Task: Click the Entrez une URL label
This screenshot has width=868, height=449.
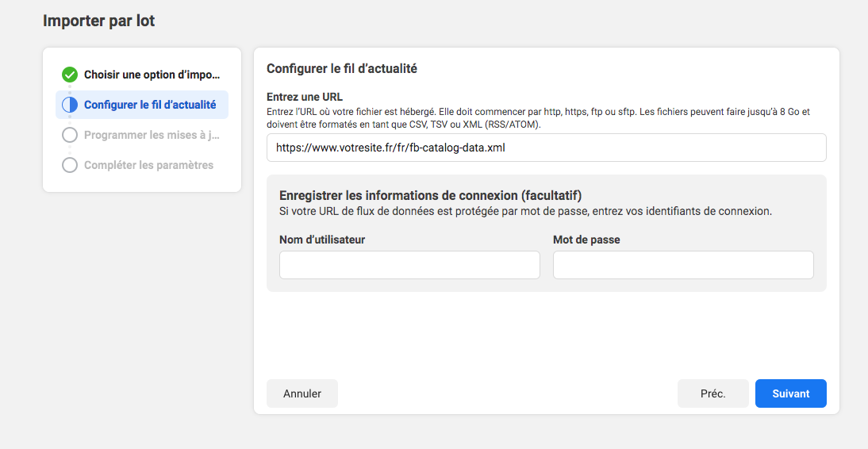Action: click(x=305, y=97)
